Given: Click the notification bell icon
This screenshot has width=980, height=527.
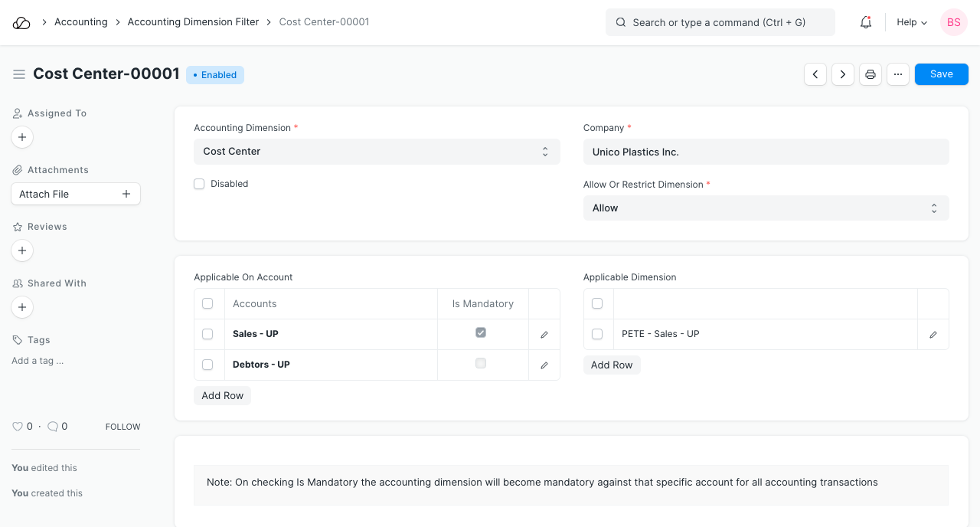Looking at the screenshot, I should point(866,22).
